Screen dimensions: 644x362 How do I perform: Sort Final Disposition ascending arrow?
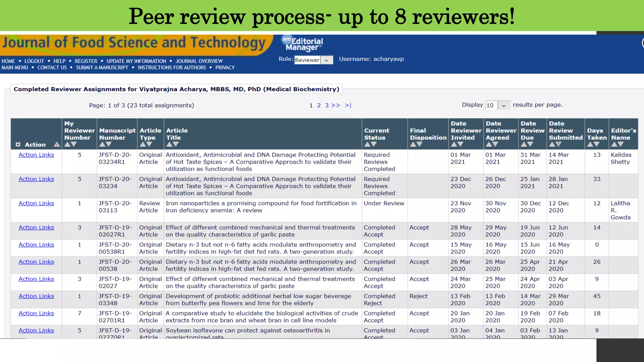[x=413, y=144]
